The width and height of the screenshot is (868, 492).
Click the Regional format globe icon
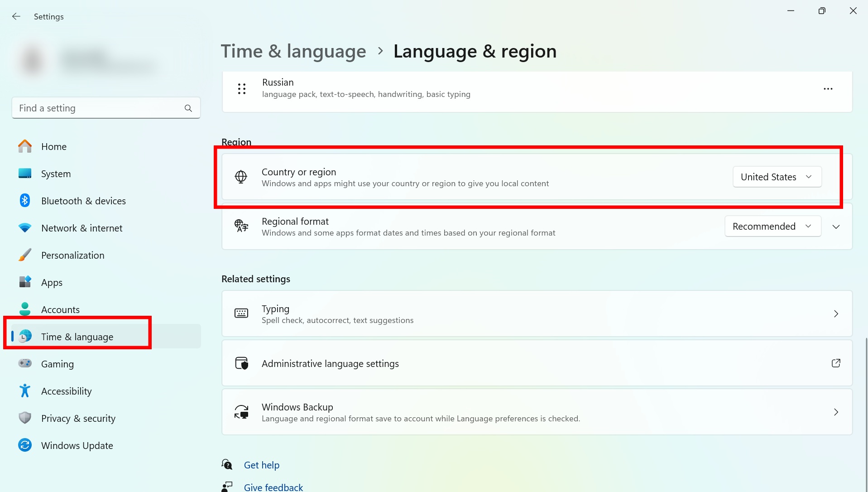coord(241,226)
